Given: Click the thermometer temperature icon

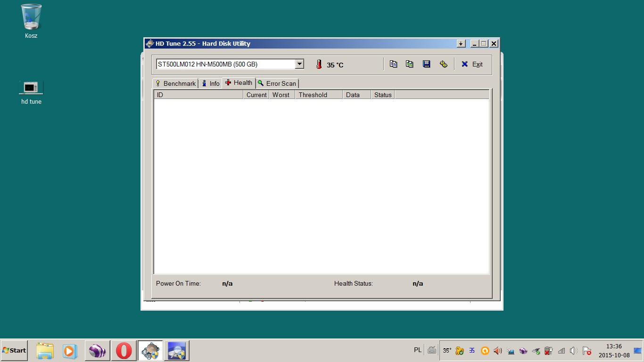Looking at the screenshot, I should [319, 65].
